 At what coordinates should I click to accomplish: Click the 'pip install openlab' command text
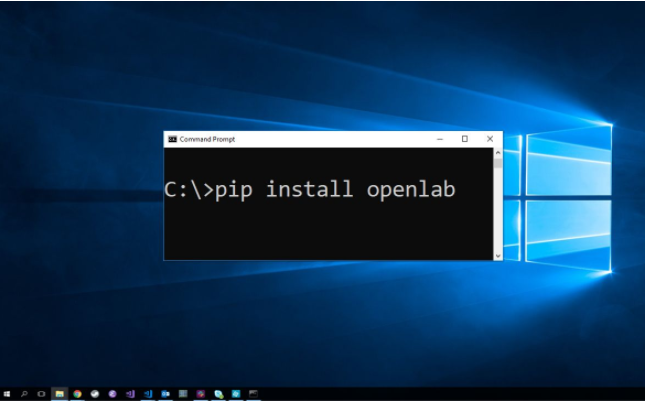(335, 190)
